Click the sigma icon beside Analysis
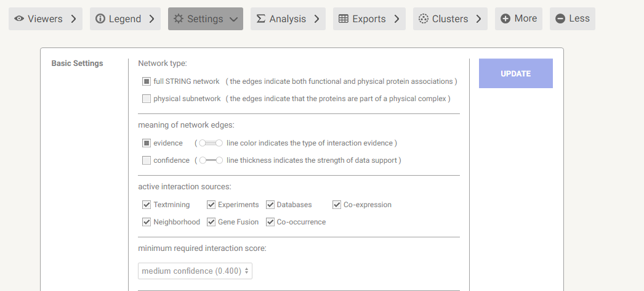Image resolution: width=644 pixels, height=291 pixels. coord(261,19)
